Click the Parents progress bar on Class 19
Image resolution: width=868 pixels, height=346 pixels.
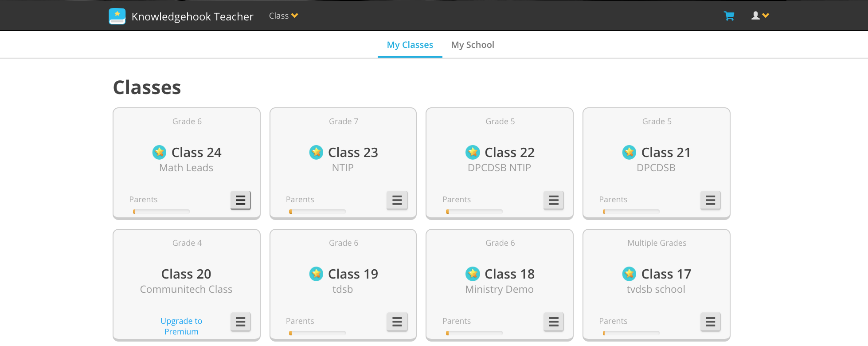[317, 333]
